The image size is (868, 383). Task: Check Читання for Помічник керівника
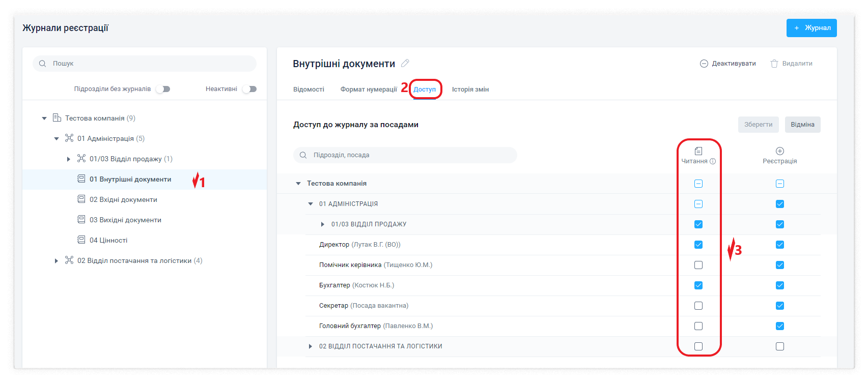698,265
